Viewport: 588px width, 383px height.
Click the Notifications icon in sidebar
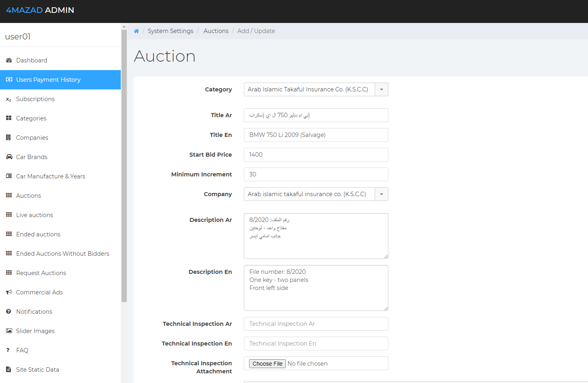[x=8, y=312]
